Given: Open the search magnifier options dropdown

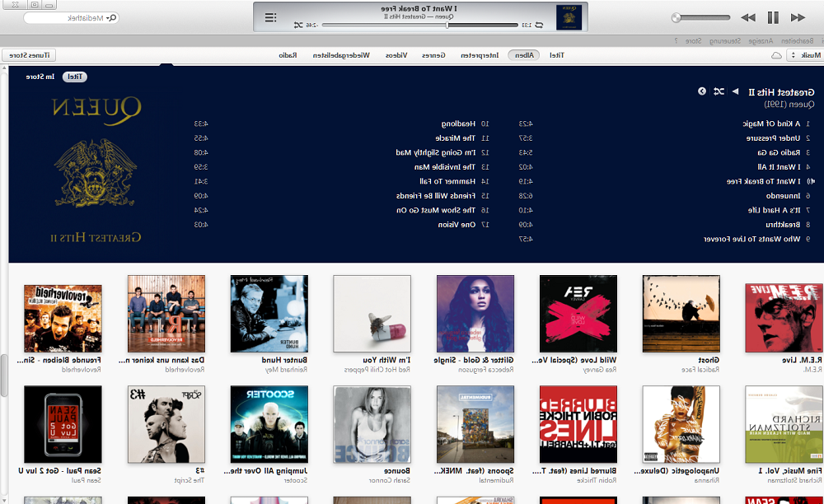Looking at the screenshot, I should (x=111, y=18).
